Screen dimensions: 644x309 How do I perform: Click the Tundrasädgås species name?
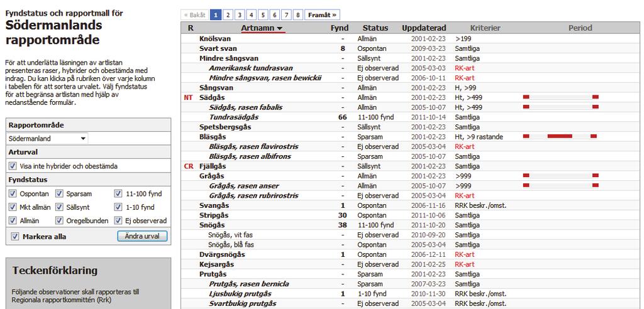pyautogui.click(x=234, y=117)
